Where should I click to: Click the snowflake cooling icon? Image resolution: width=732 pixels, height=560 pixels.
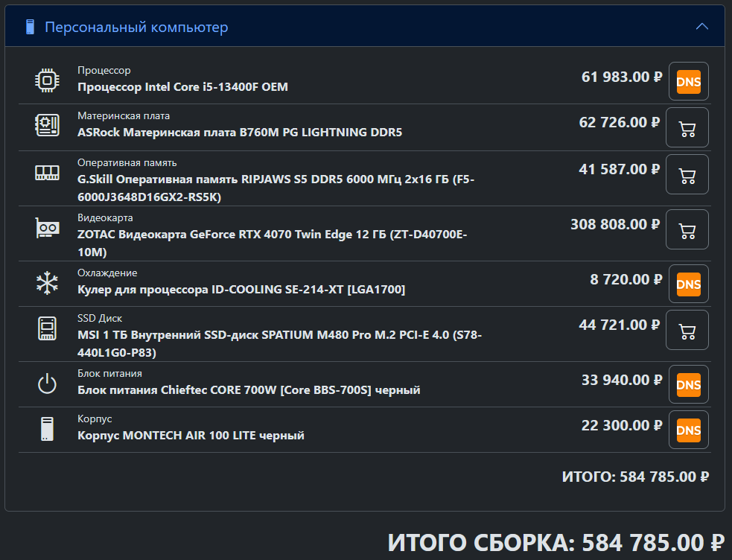[47, 283]
